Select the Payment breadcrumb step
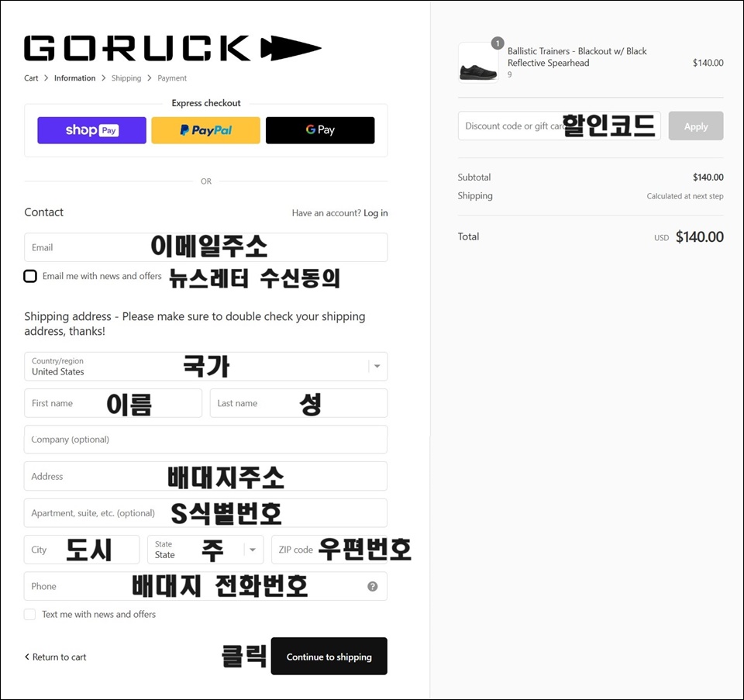Screen dimensions: 744x700 (x=172, y=78)
